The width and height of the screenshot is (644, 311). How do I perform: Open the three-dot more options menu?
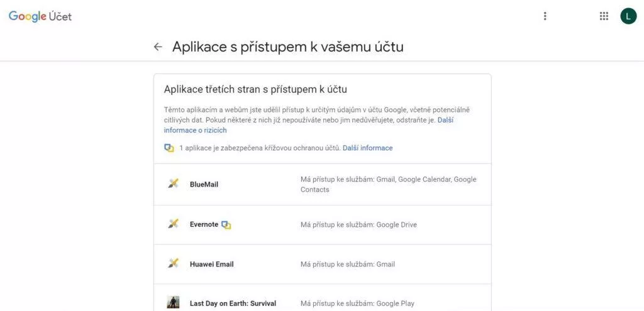tap(545, 16)
